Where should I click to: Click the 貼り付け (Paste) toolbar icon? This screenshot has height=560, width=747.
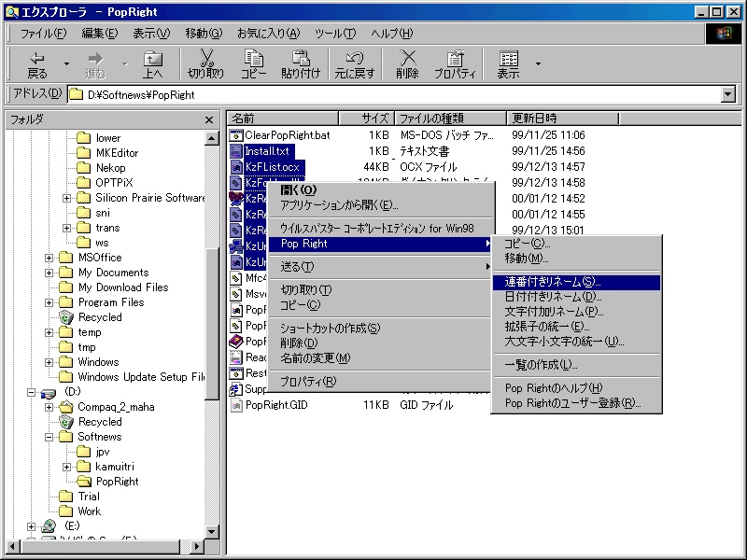(301, 63)
